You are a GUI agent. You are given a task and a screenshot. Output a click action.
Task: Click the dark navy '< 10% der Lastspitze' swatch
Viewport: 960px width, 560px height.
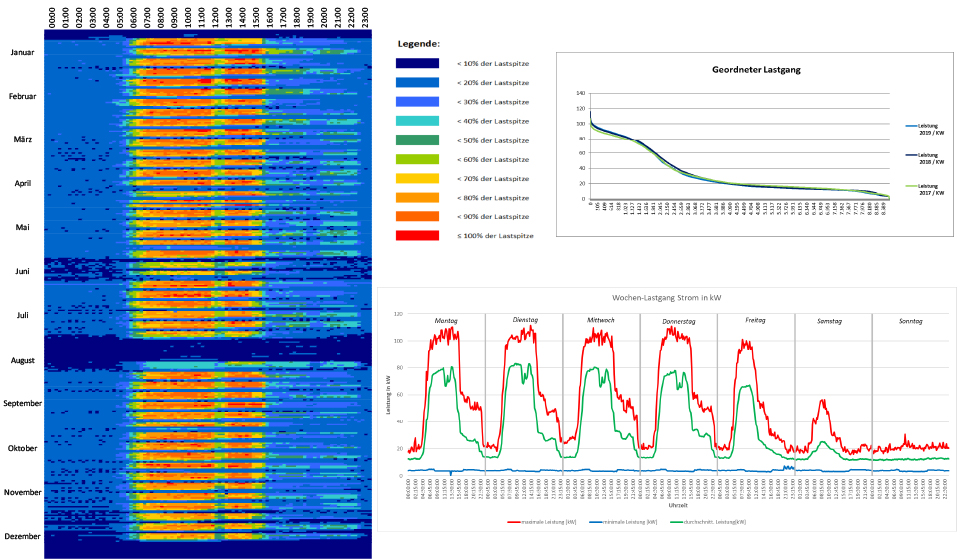417,63
